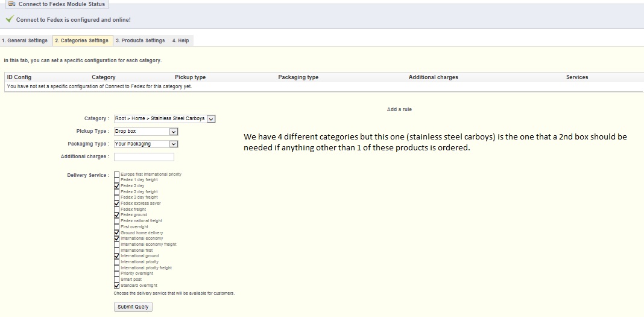This screenshot has width=644, height=317.
Task: Check First overnight service
Action: (116, 226)
